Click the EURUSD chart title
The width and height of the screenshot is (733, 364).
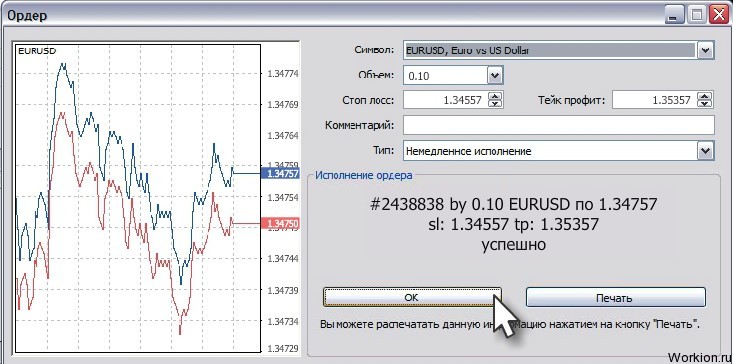[x=37, y=51]
